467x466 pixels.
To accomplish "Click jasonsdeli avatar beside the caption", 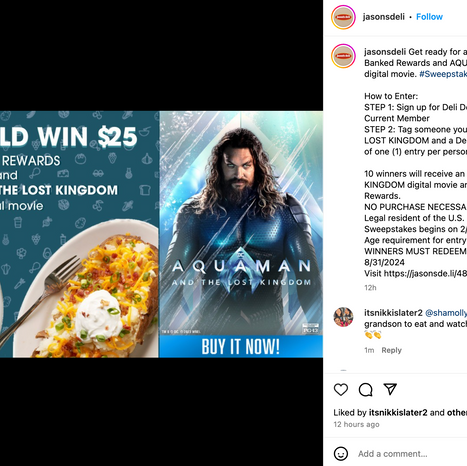I will point(343,56).
